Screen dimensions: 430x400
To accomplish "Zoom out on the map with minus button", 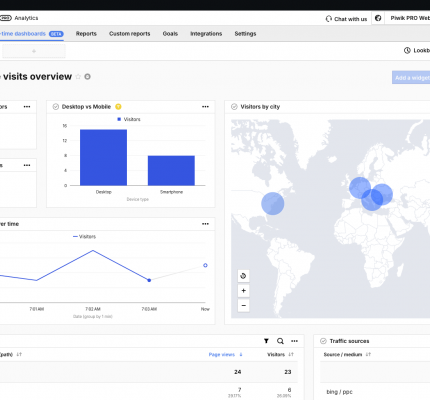I will [244, 306].
